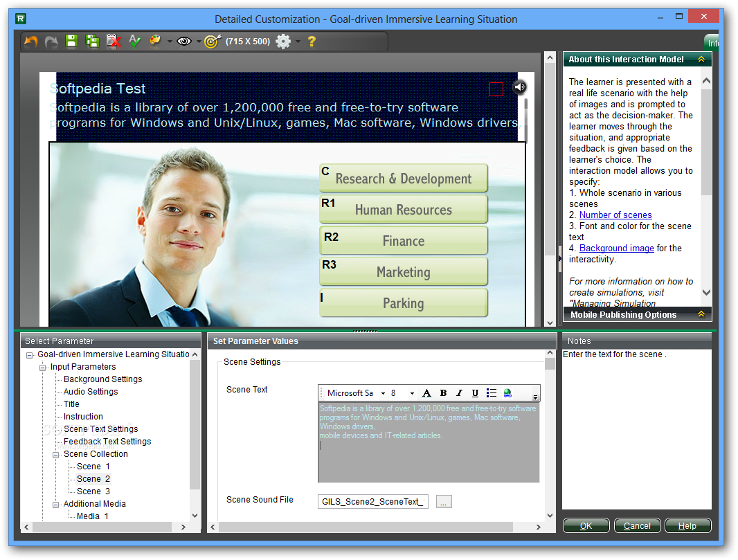Click the Finance button in preview
738x560 pixels.
coord(404,240)
